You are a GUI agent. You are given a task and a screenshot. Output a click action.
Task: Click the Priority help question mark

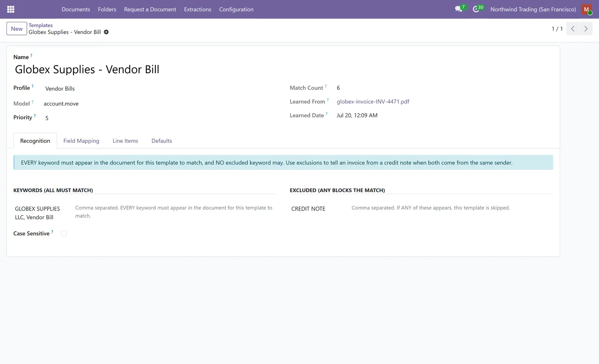point(35,116)
